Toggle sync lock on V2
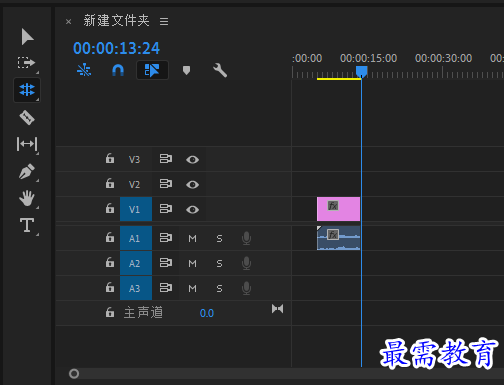This screenshot has width=504, height=385. click(x=166, y=184)
